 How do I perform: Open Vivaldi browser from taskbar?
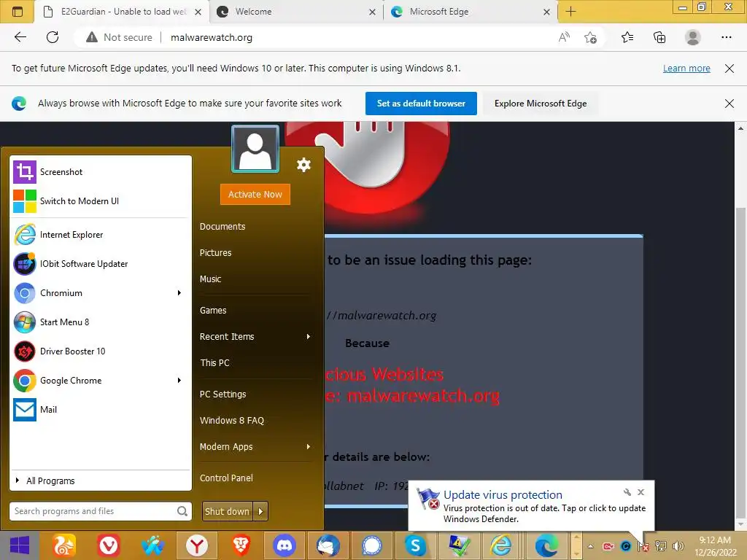click(x=109, y=545)
